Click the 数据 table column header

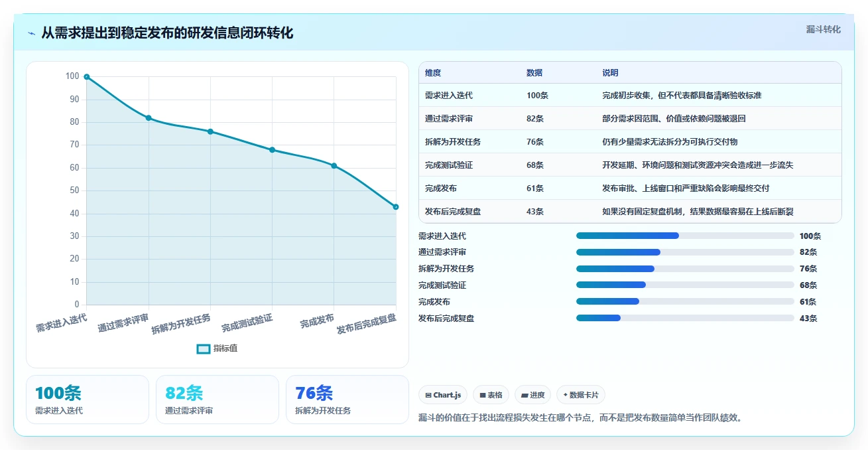(x=534, y=73)
